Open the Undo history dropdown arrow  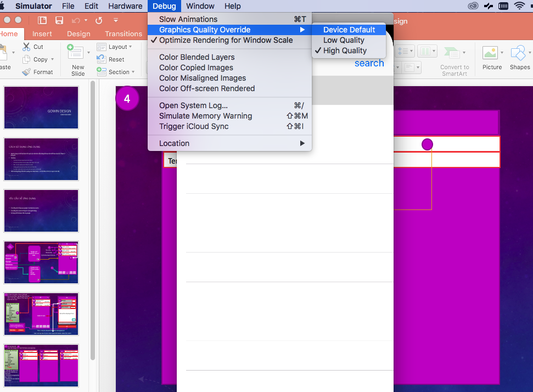coord(86,20)
